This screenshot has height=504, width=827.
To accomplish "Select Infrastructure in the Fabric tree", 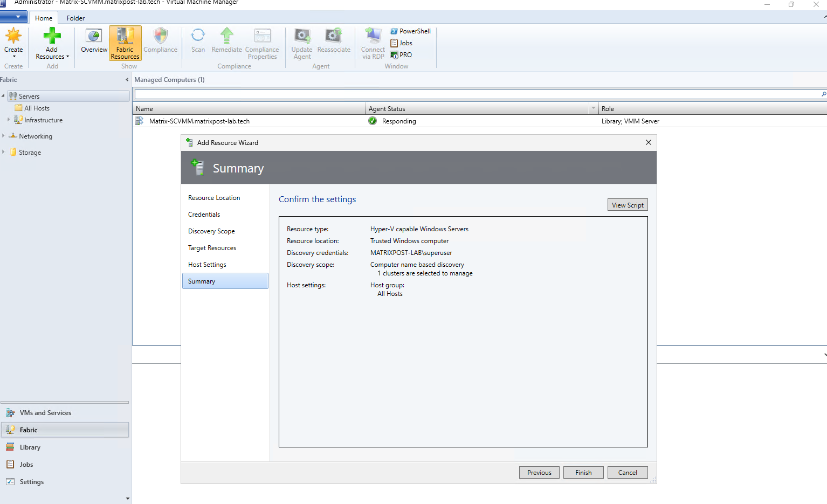I will [43, 120].
